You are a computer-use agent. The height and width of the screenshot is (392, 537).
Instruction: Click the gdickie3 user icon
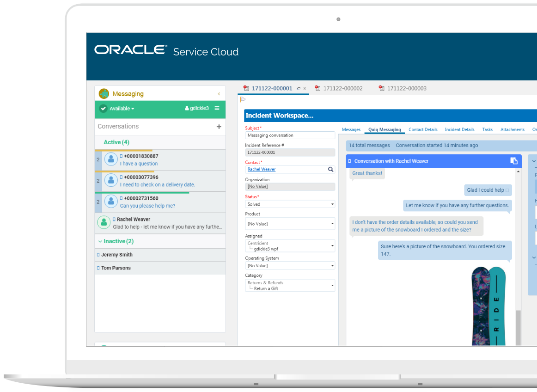187,108
